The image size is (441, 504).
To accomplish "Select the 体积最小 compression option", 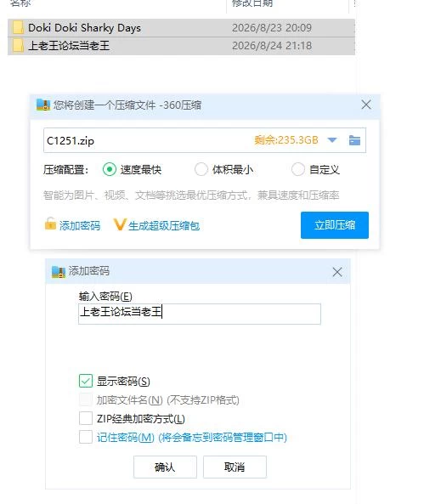I will click(201, 169).
